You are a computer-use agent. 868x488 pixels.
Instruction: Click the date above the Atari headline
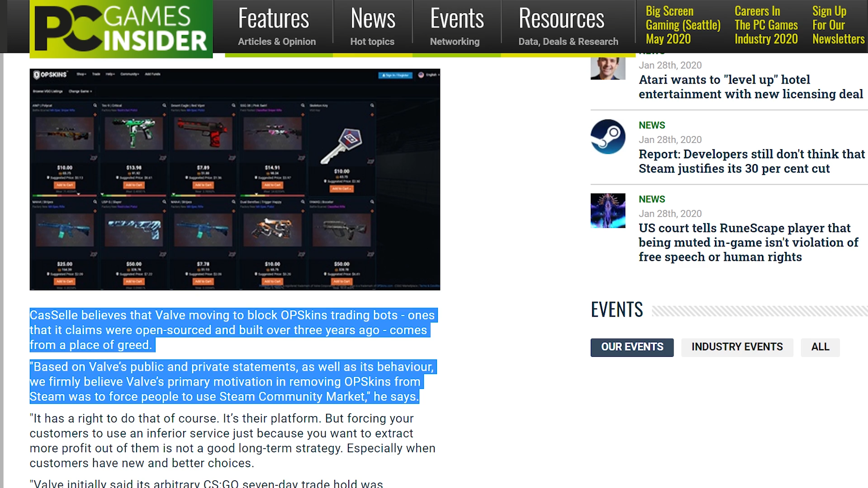(670, 66)
